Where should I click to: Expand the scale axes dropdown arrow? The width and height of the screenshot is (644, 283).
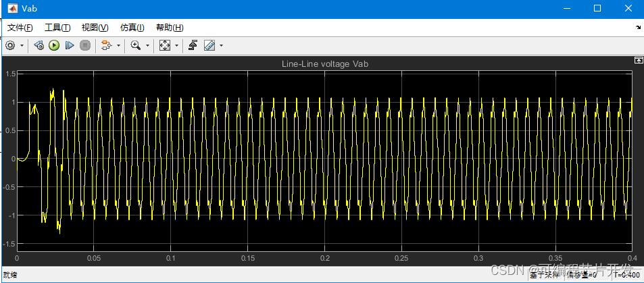[176, 46]
